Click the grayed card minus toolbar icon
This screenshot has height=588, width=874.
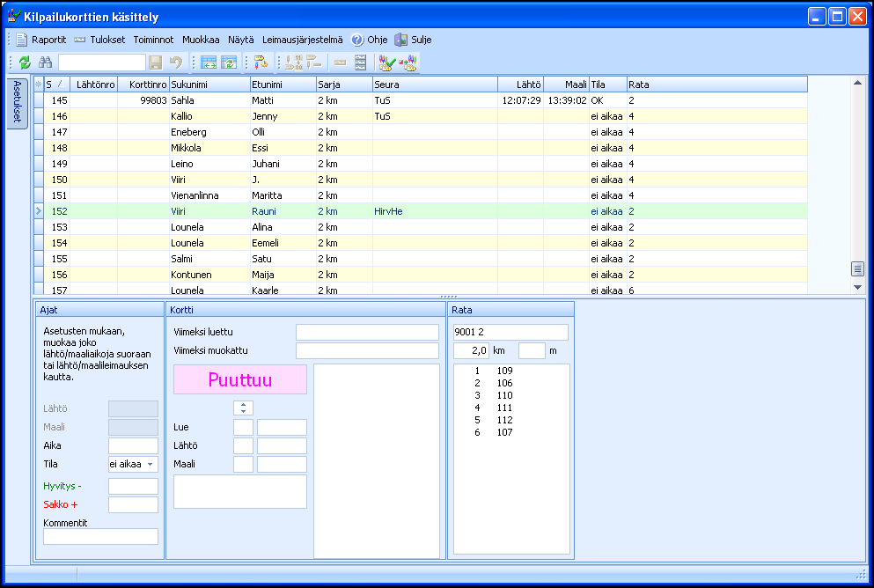click(314, 62)
